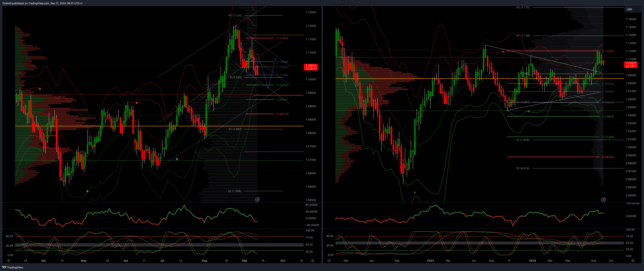Select the P (1.101) pivot label

pos(236,77)
